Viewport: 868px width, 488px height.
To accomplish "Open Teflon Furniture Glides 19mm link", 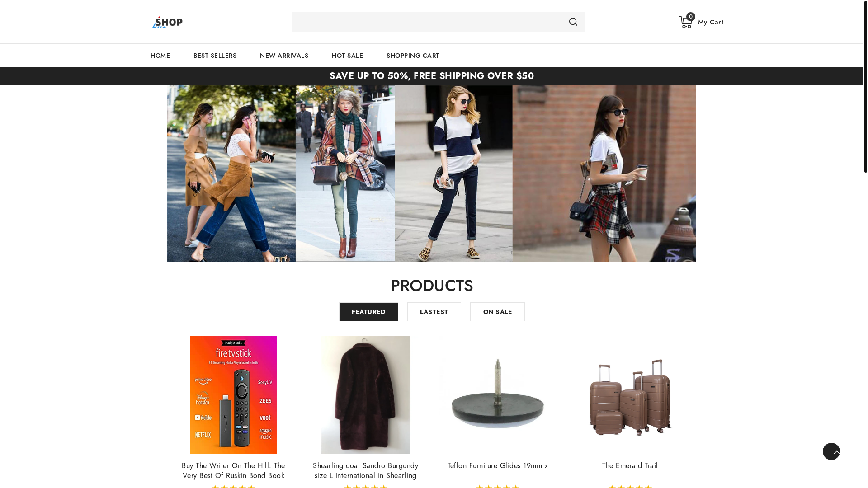I will [498, 465].
